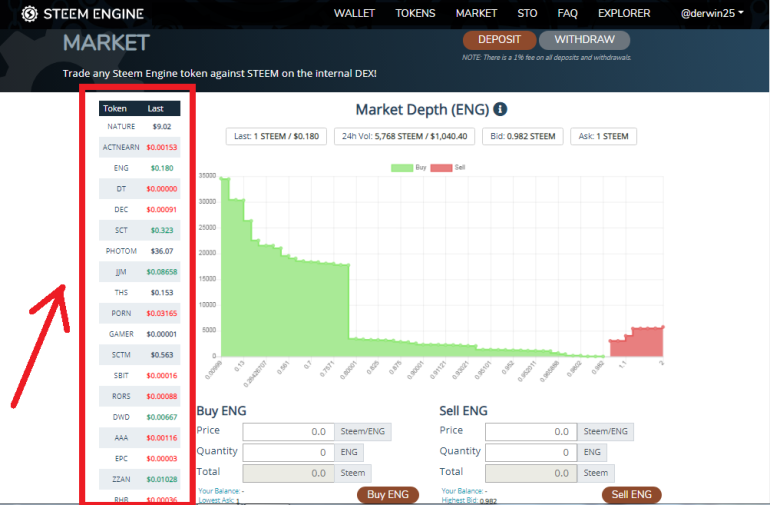Click the Highest Bid link

[460, 500]
